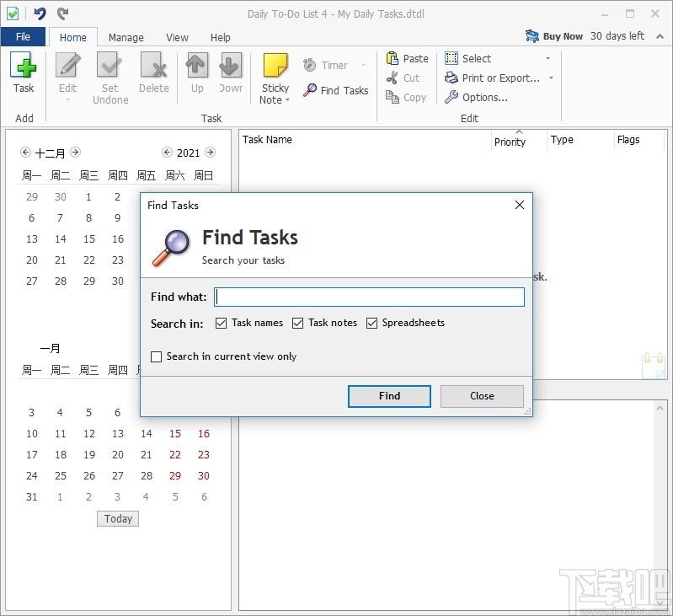Viewport: 673px width, 616px height.
Task: Select January 22 in calendar
Action: (x=174, y=454)
